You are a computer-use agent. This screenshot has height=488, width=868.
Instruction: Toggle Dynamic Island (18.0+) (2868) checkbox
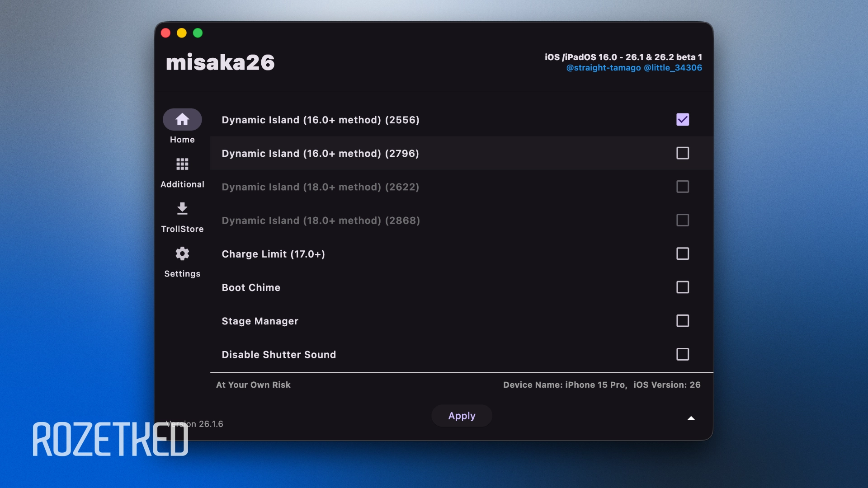(682, 221)
